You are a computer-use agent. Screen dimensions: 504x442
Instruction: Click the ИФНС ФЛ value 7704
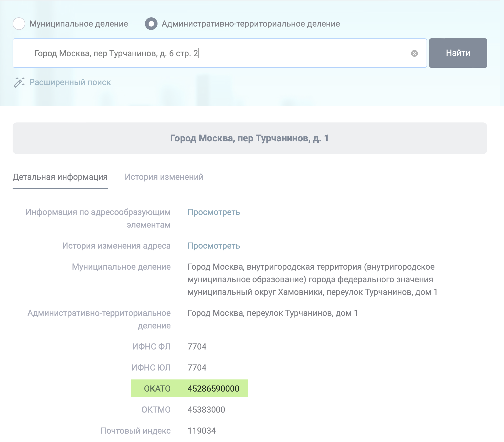[197, 347]
